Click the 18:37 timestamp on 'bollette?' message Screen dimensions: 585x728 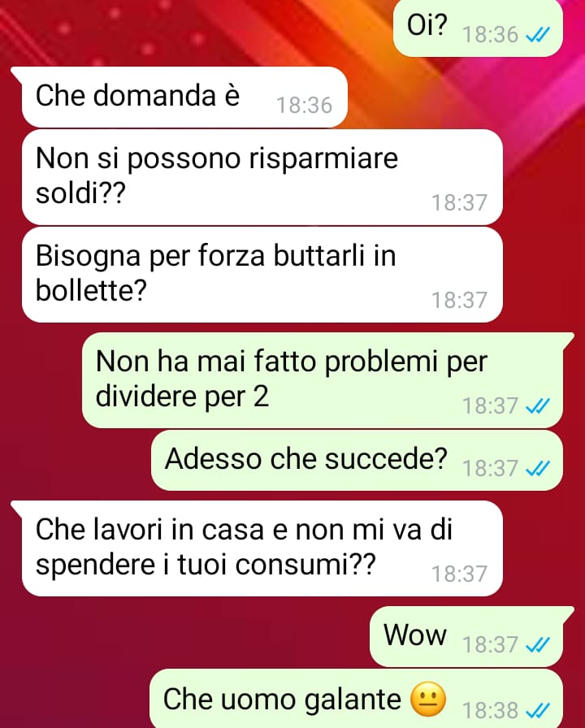(x=460, y=301)
